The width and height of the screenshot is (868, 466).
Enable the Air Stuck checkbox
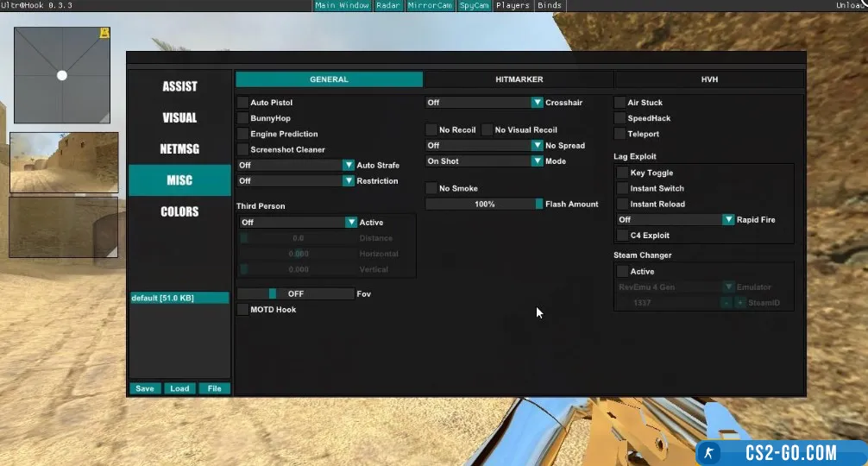(620, 103)
